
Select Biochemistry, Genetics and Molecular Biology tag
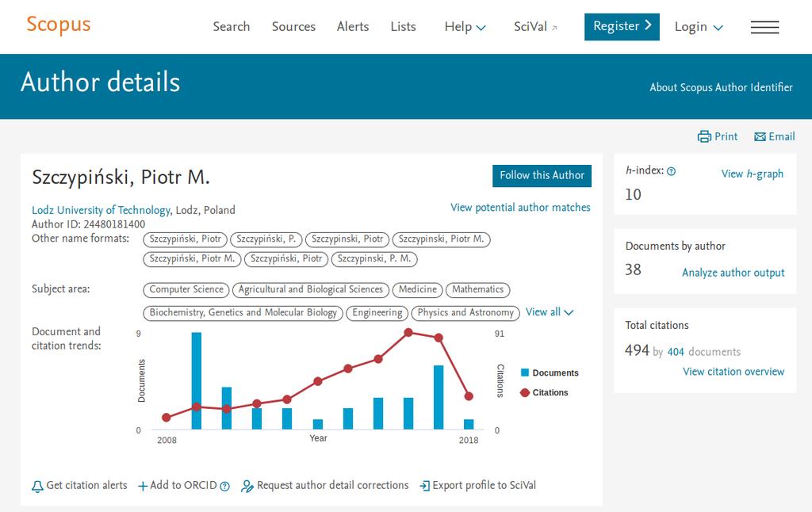point(243,313)
